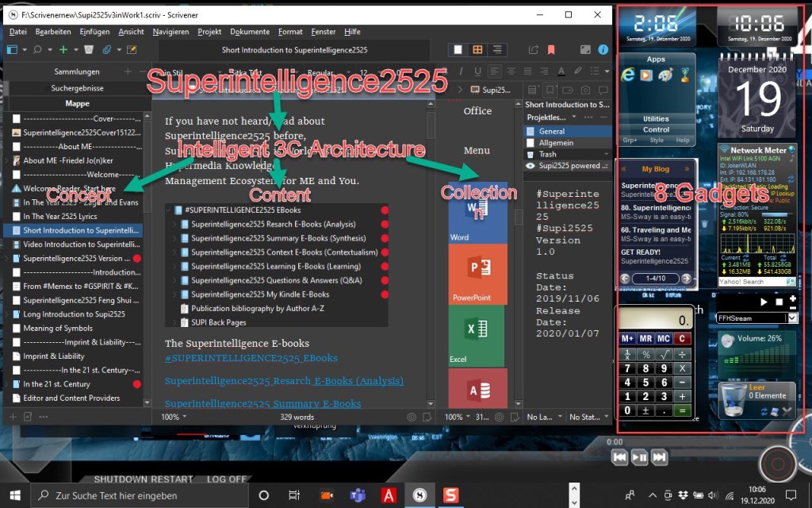Click the PowerPoint tile in the collection
The width and height of the screenshot is (812, 508).
(x=477, y=272)
